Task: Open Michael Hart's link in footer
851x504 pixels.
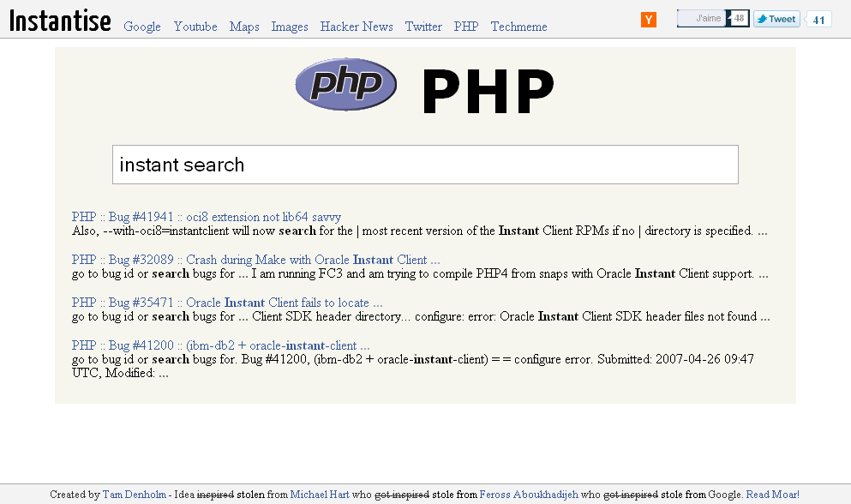Action: tap(320, 495)
